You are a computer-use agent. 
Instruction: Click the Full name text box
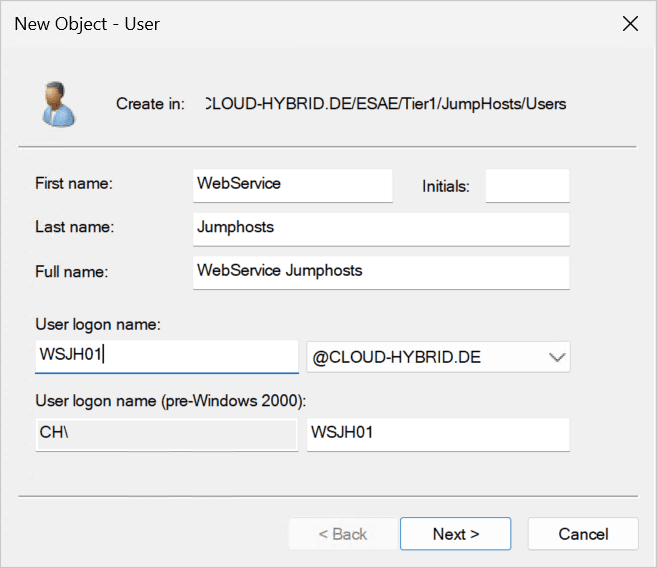380,271
